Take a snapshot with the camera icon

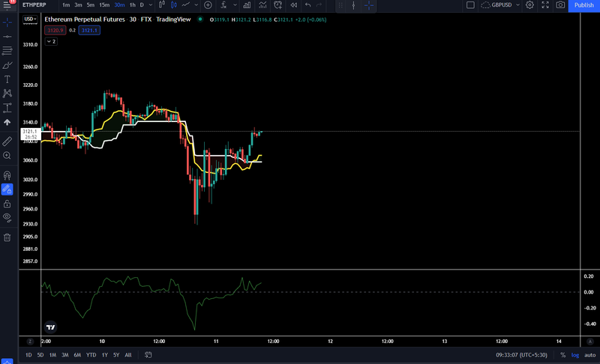click(560, 5)
